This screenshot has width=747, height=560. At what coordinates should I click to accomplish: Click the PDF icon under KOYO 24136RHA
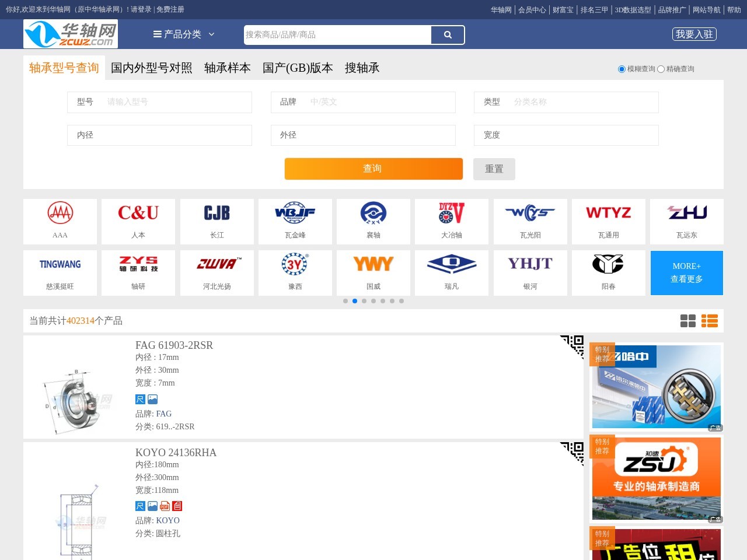[x=165, y=506]
